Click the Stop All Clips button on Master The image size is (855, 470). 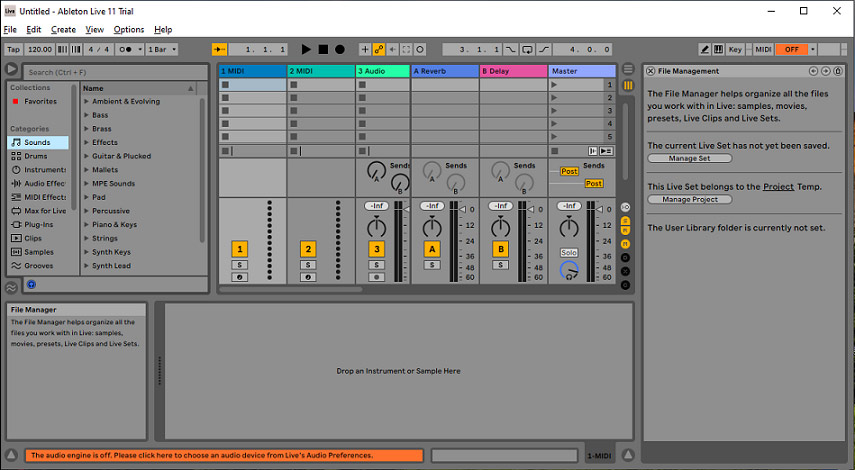tap(555, 151)
